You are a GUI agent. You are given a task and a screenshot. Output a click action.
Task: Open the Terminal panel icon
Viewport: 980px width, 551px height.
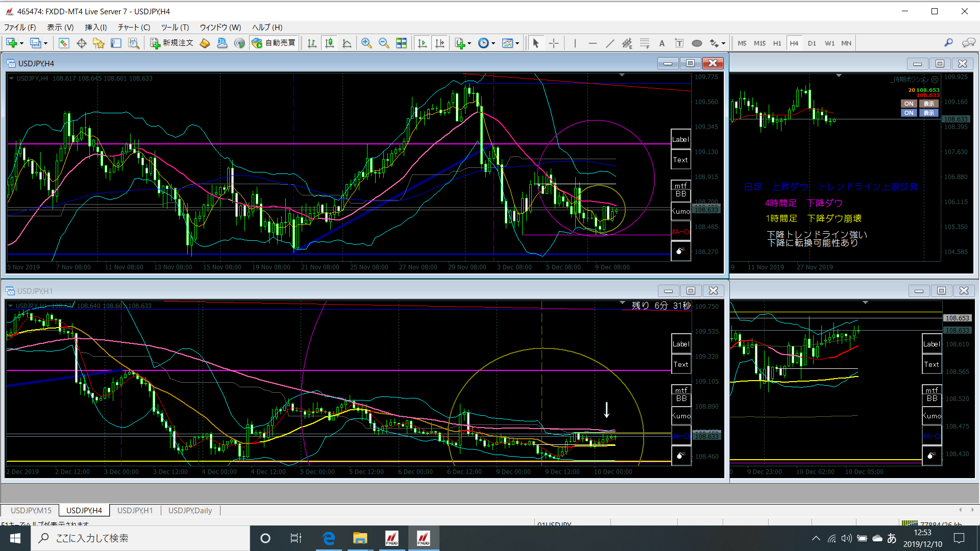point(116,43)
